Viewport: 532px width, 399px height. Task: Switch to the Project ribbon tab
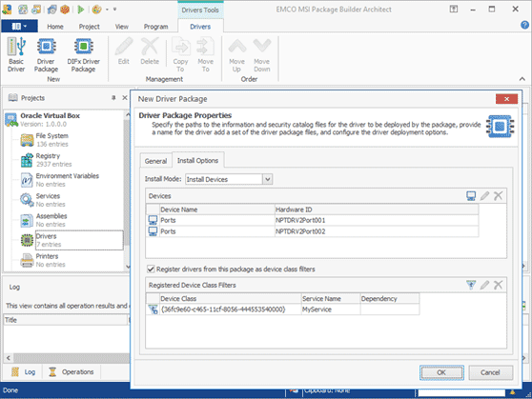(90, 27)
